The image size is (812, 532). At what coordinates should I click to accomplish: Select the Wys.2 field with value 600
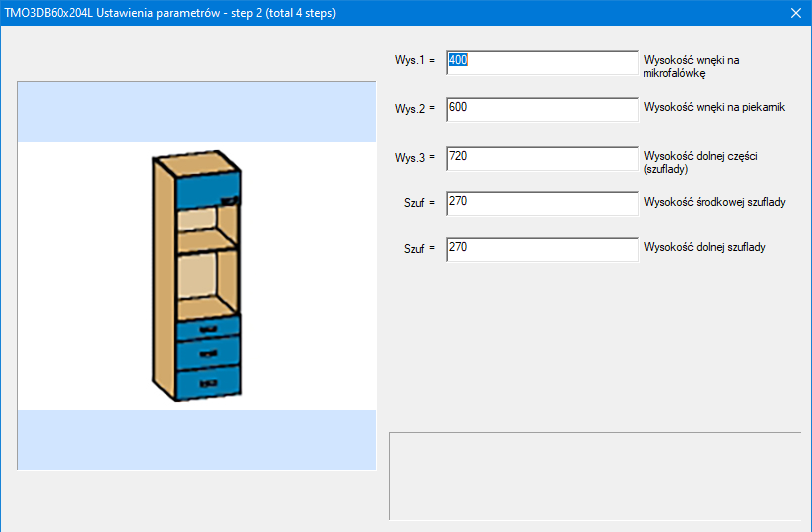pos(541,109)
